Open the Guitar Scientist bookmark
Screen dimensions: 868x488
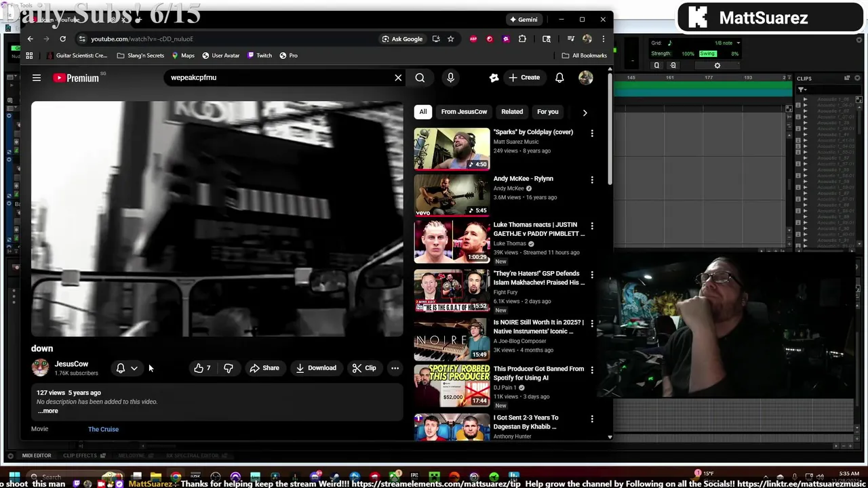pyautogui.click(x=76, y=56)
